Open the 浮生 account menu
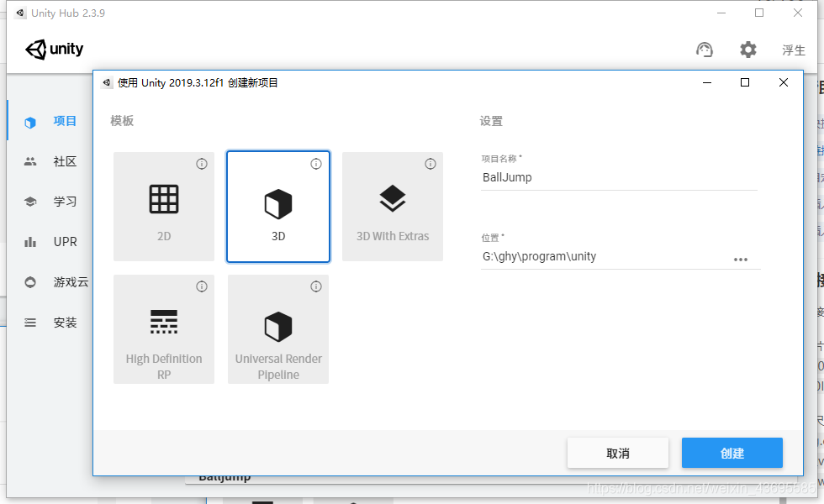The height and width of the screenshot is (504, 824). click(793, 50)
